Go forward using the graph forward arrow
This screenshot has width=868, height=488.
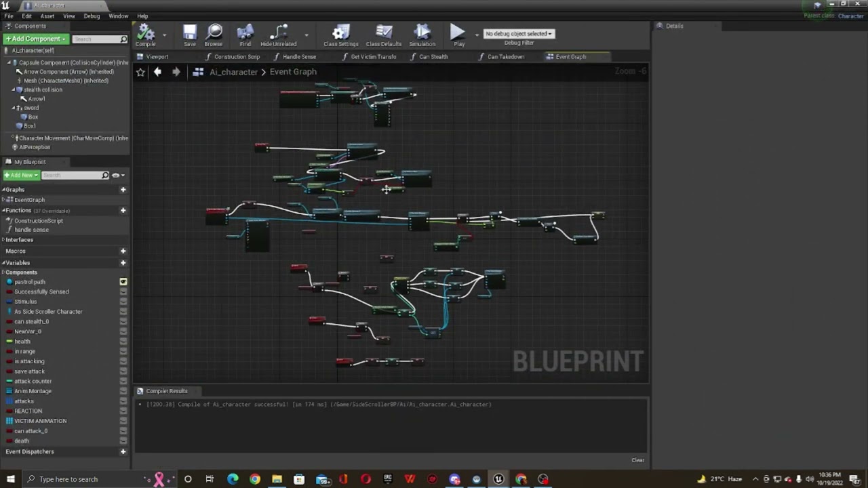[176, 72]
